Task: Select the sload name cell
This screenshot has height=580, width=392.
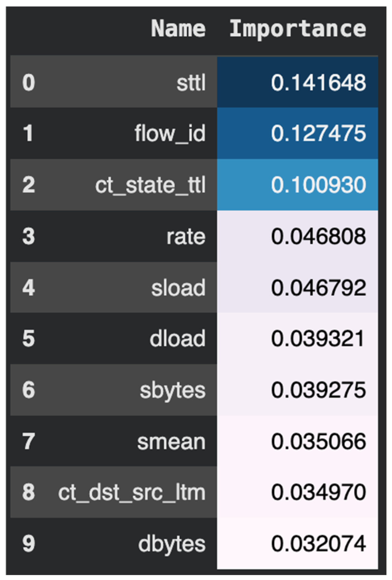Action: click(x=178, y=288)
